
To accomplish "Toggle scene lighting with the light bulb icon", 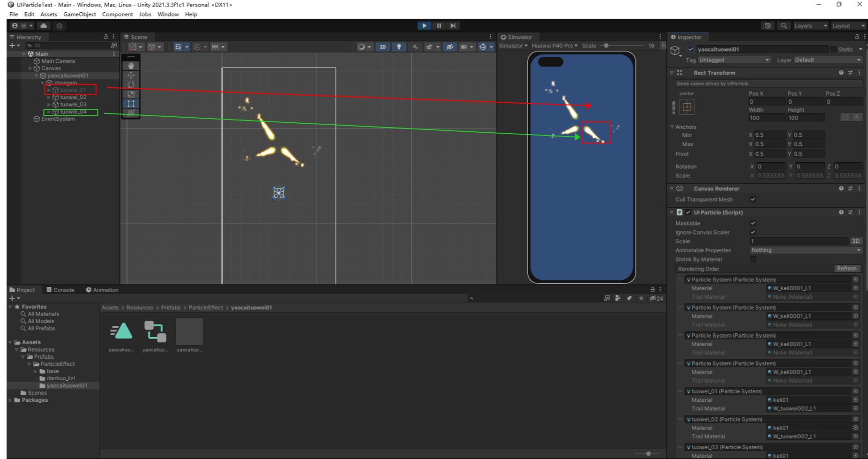I will [399, 46].
